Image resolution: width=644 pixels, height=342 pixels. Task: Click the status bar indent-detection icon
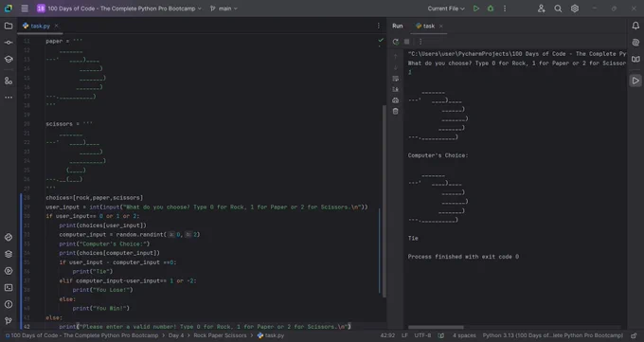(441, 335)
